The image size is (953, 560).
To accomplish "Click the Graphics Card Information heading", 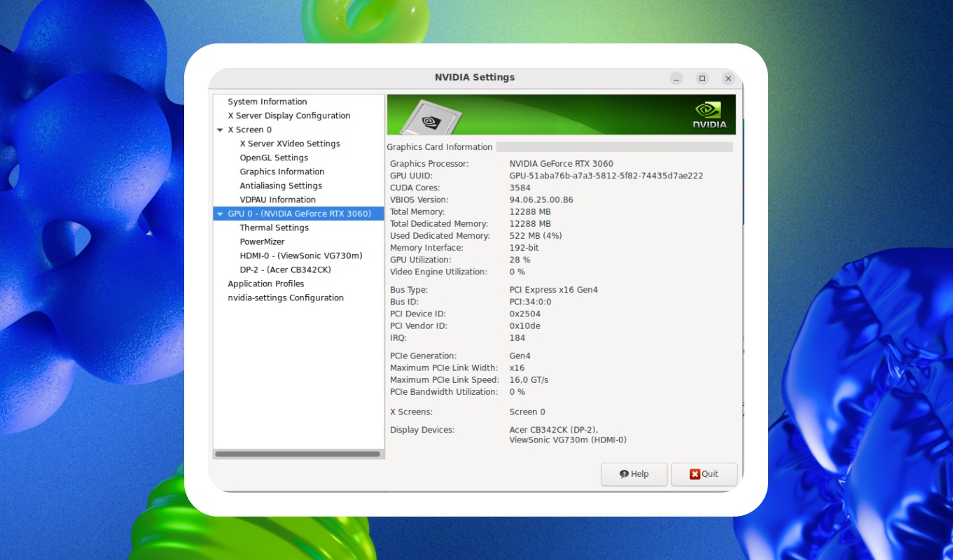I will (x=440, y=147).
